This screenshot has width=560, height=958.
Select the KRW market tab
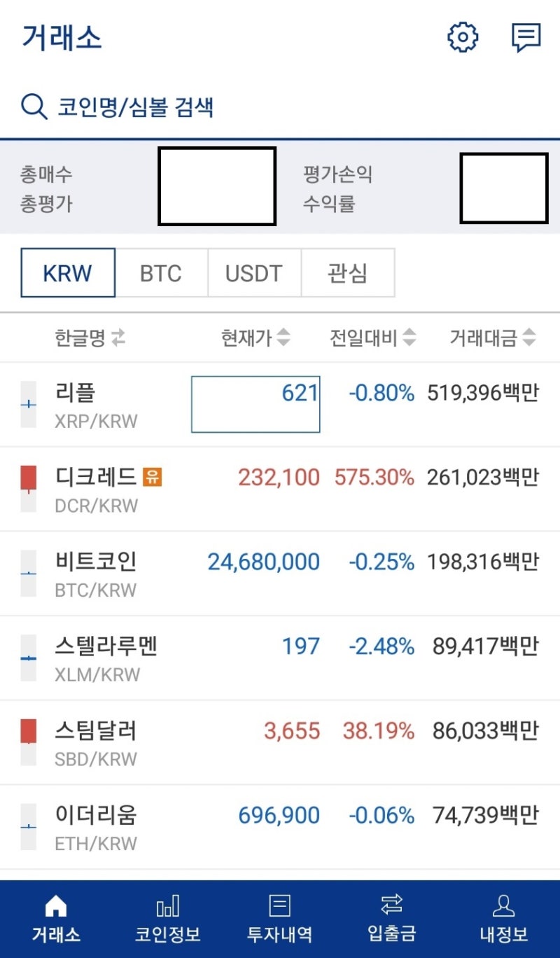point(68,273)
